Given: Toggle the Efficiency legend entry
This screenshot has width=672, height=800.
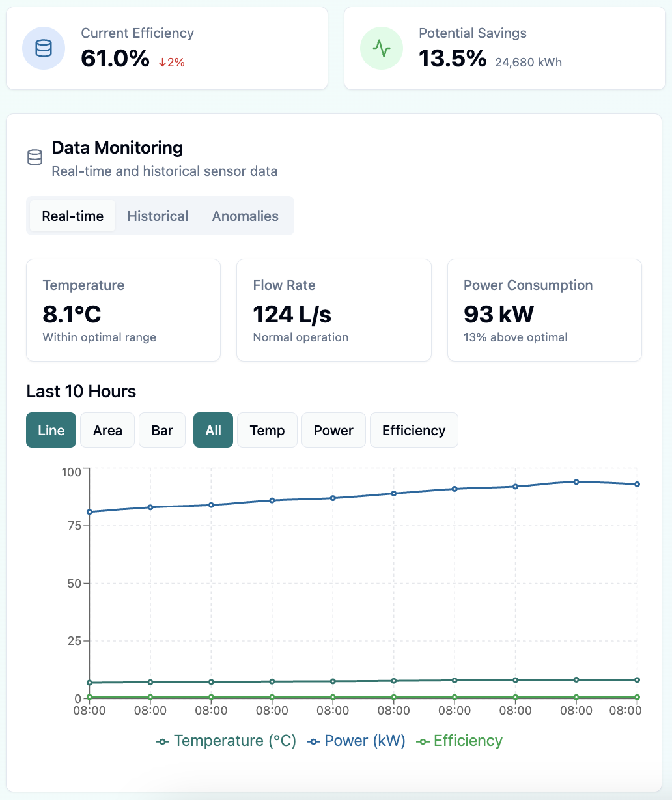Looking at the screenshot, I should coord(459,741).
